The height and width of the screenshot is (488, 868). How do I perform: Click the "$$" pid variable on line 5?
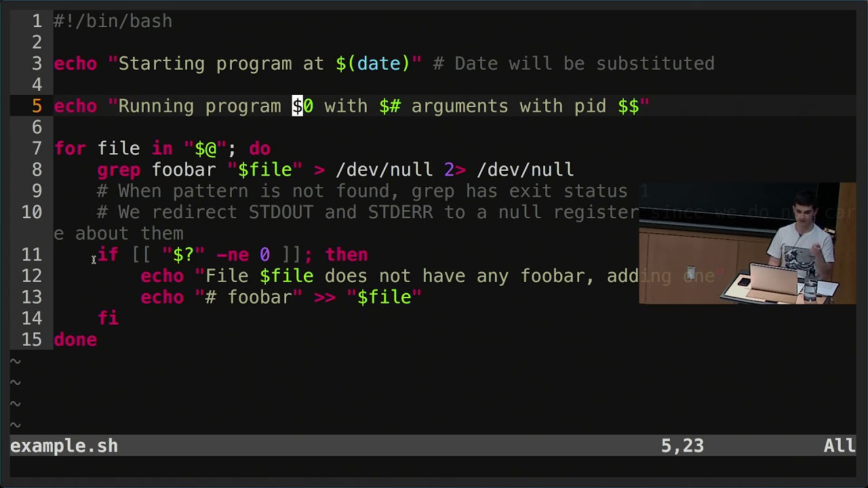click(x=629, y=106)
